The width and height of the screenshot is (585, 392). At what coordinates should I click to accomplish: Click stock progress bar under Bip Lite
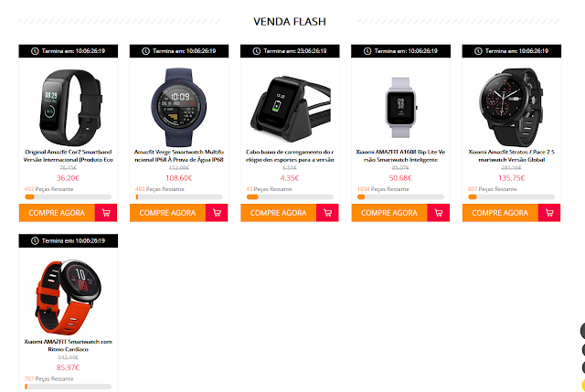click(x=400, y=197)
